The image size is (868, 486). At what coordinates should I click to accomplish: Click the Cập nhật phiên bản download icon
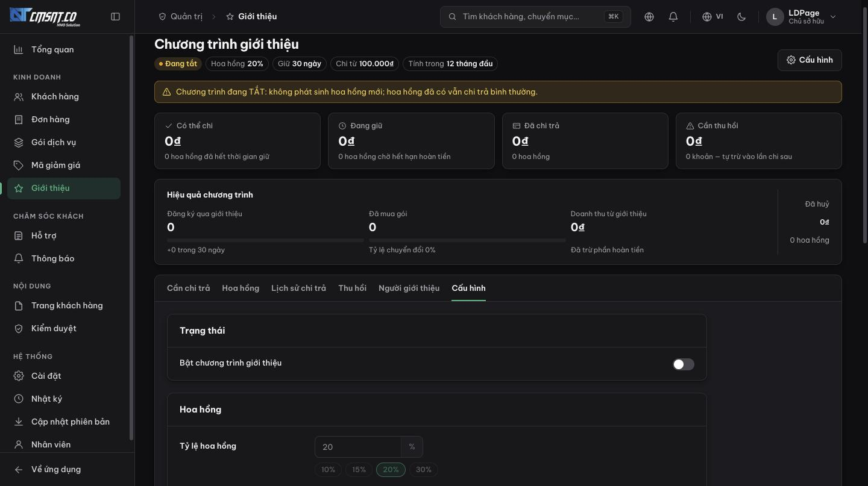19,422
